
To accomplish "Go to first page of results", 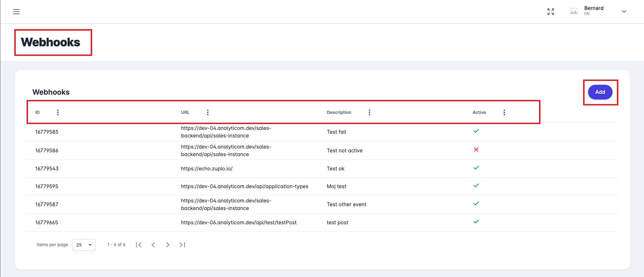I will click(139, 245).
